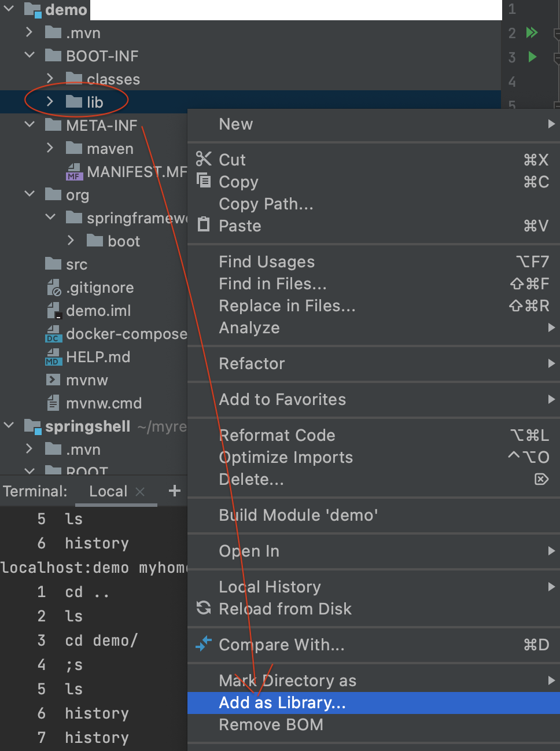560x751 pixels.
Task: Collapse the BOOT-INF folder
Action: tap(30, 56)
